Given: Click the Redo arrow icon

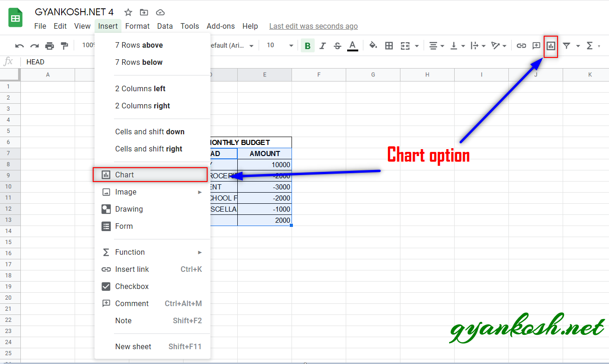Looking at the screenshot, I should [x=34, y=45].
